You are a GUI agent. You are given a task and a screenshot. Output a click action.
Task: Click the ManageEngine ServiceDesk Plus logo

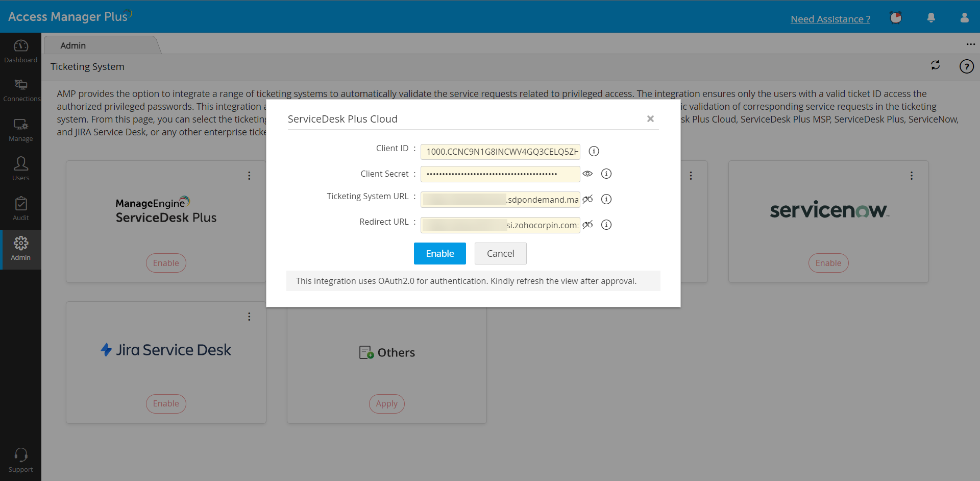[x=166, y=210]
